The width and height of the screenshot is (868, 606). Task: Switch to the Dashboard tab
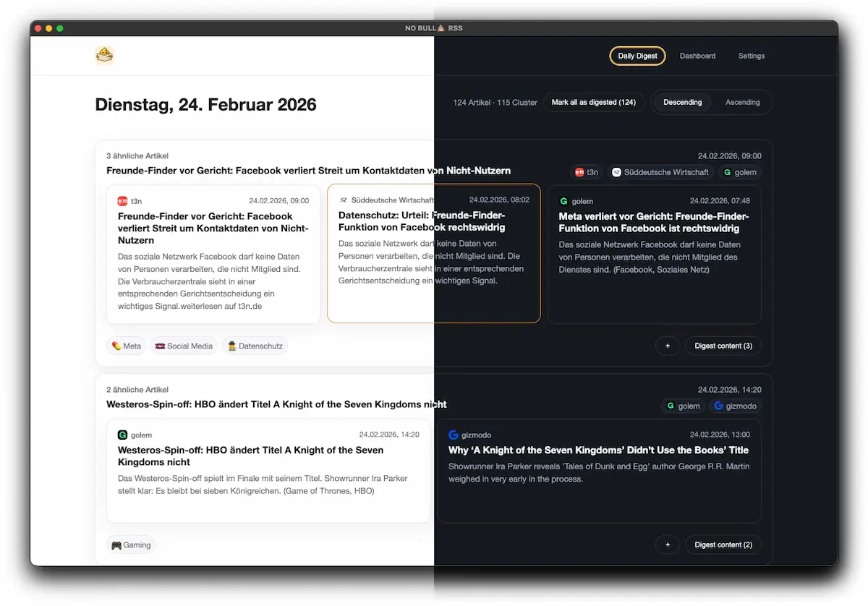[x=697, y=56]
